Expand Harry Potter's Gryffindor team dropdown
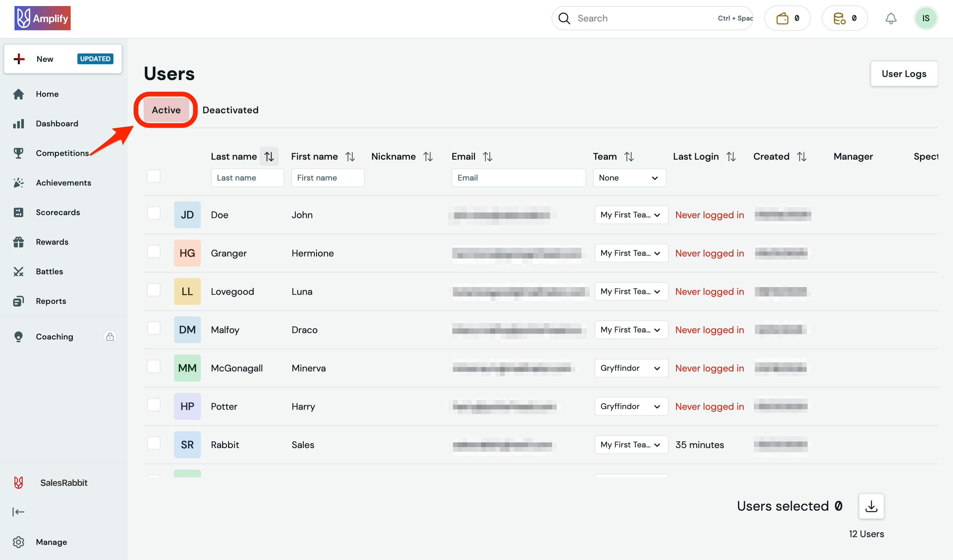The width and height of the screenshot is (953, 560). pyautogui.click(x=631, y=406)
